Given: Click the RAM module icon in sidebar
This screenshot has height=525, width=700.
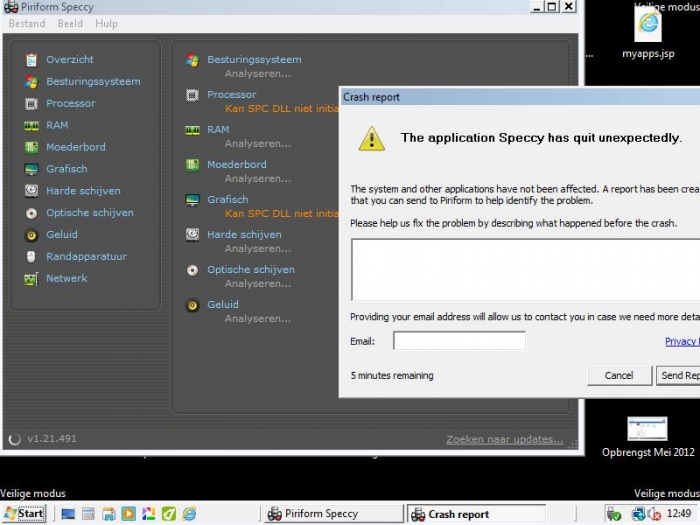Looking at the screenshot, I should click(x=31, y=125).
